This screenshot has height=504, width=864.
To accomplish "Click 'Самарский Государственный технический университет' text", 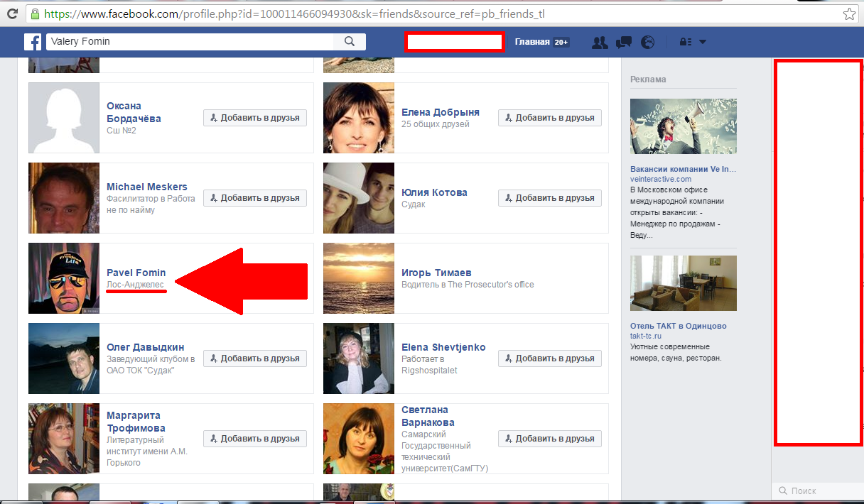I will (x=445, y=451).
